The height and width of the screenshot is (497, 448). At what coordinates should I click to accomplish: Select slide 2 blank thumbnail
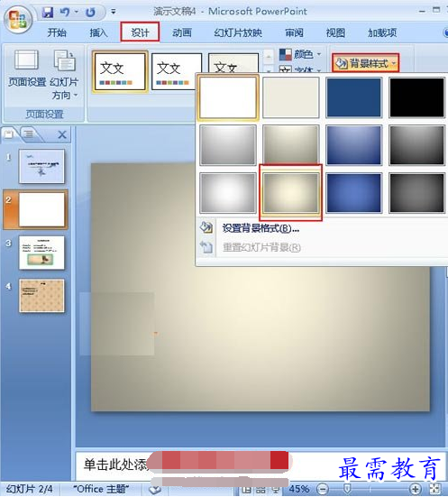click(x=41, y=209)
